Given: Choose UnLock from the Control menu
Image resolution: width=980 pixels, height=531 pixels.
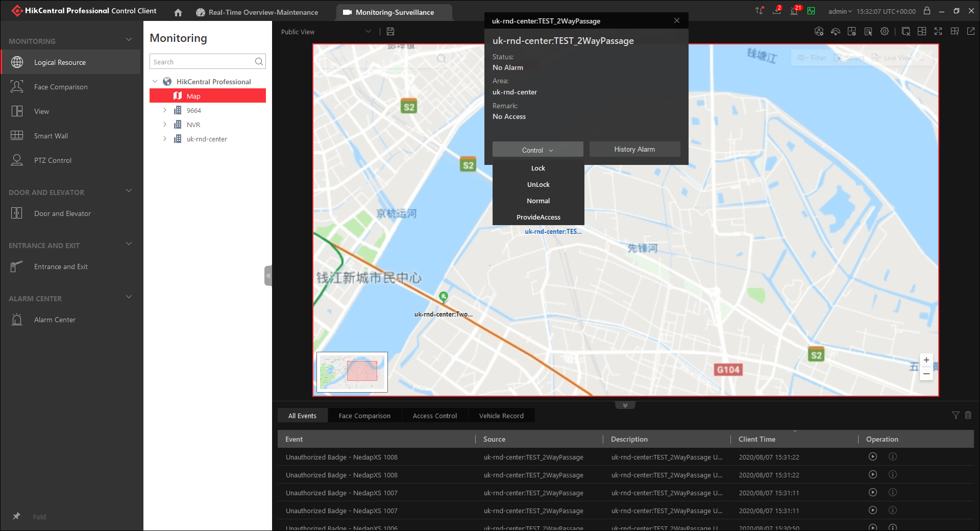Looking at the screenshot, I should (538, 184).
